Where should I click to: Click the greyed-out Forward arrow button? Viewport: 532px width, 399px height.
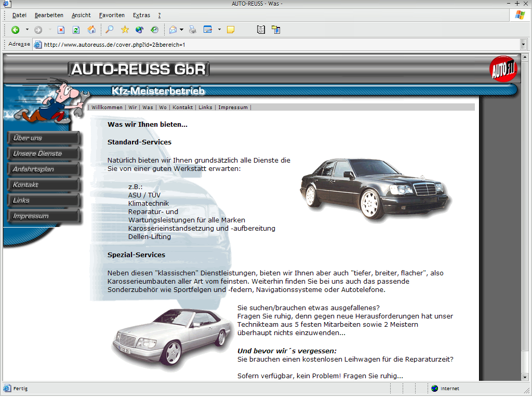coord(38,30)
